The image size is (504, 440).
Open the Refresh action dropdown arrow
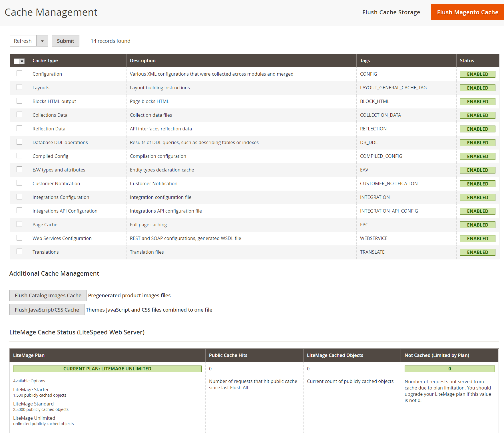point(42,41)
